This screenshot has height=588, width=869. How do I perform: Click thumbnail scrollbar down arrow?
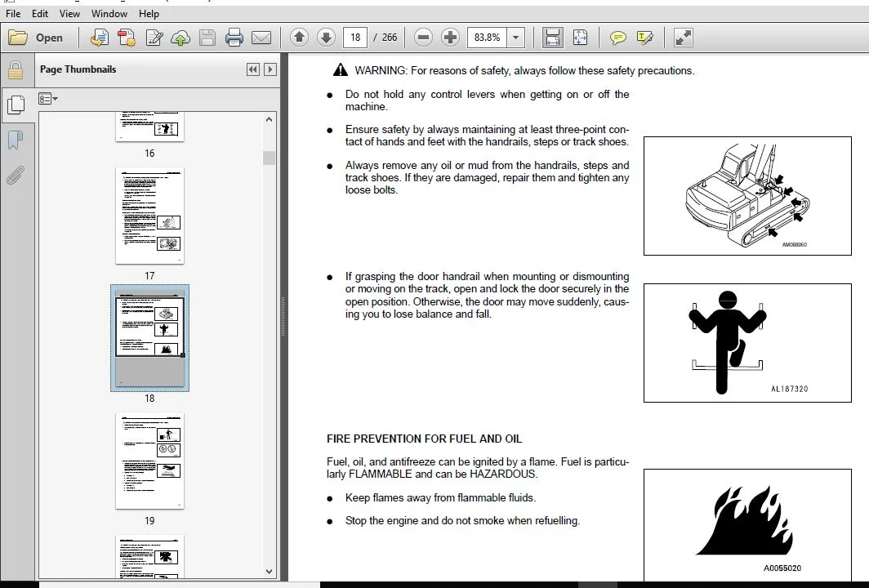[269, 572]
